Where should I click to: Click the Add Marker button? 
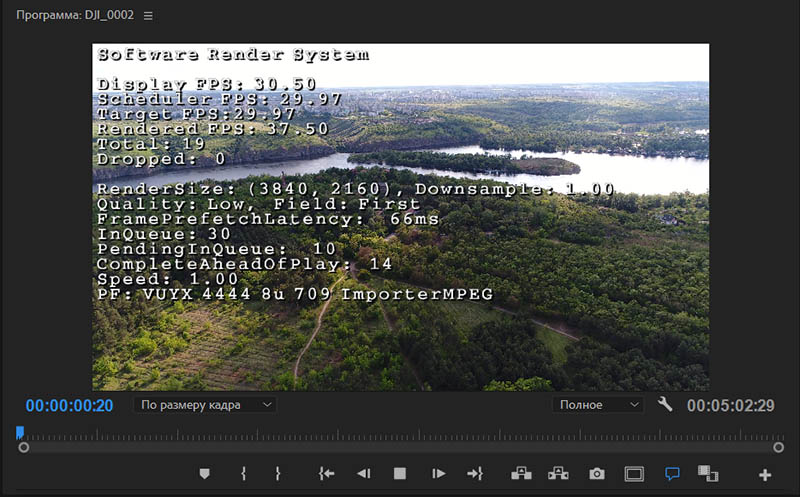coord(205,474)
